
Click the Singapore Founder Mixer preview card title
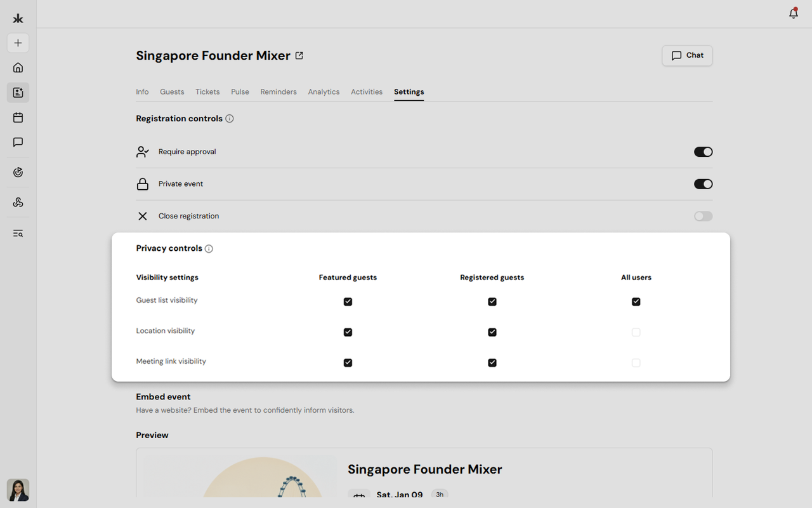(425, 470)
